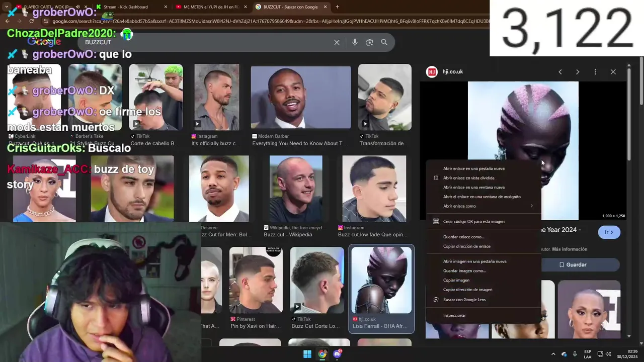The image size is (644, 362).
Task: Open the Chrome tab search dropdown arrow
Action: coord(7,7)
